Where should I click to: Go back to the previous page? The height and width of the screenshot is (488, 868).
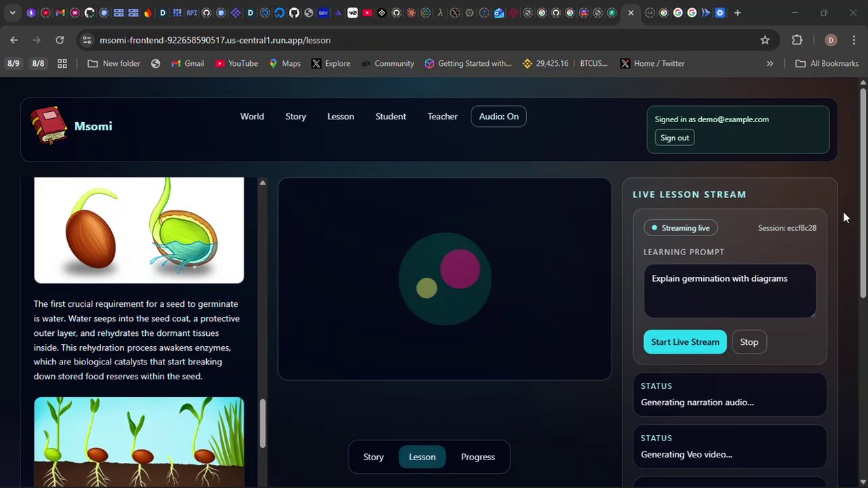pyautogui.click(x=14, y=40)
